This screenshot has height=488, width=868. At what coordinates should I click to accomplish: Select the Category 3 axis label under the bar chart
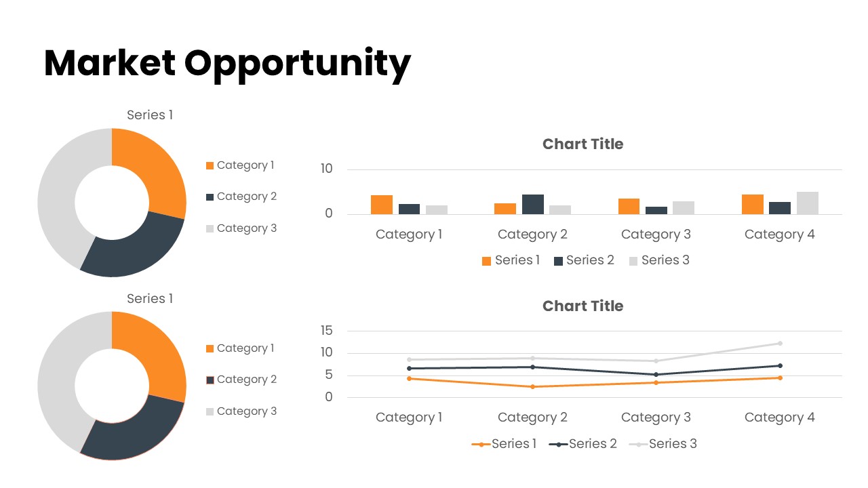[656, 235]
